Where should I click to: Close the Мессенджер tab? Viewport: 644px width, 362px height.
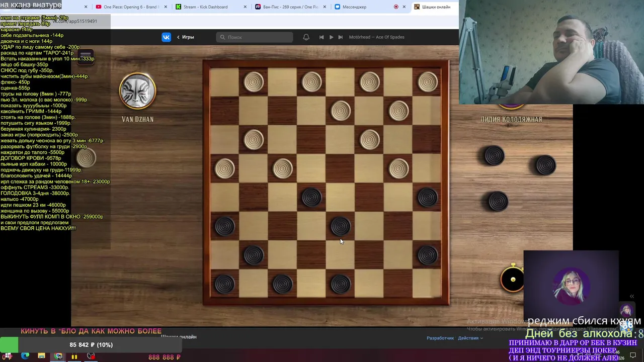404,7
